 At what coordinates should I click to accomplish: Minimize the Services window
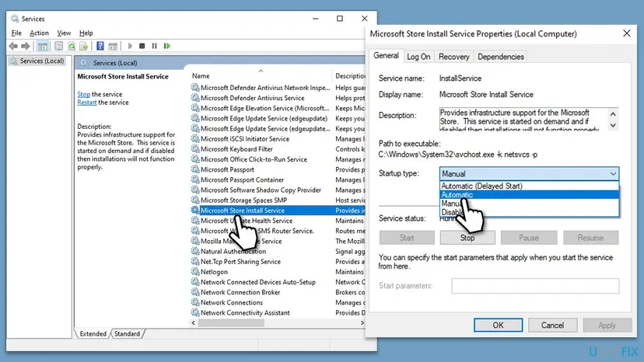[316, 19]
